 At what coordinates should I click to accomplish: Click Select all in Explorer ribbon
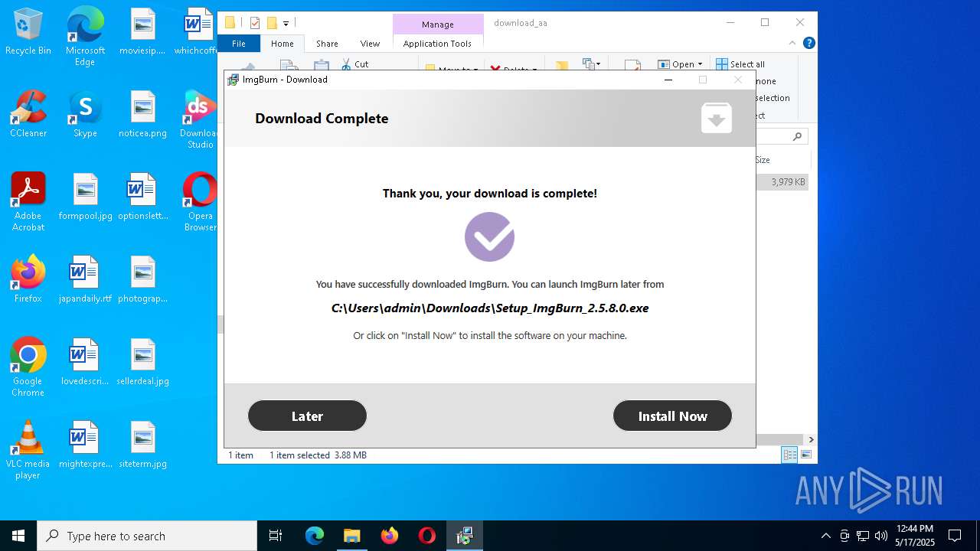pos(740,64)
